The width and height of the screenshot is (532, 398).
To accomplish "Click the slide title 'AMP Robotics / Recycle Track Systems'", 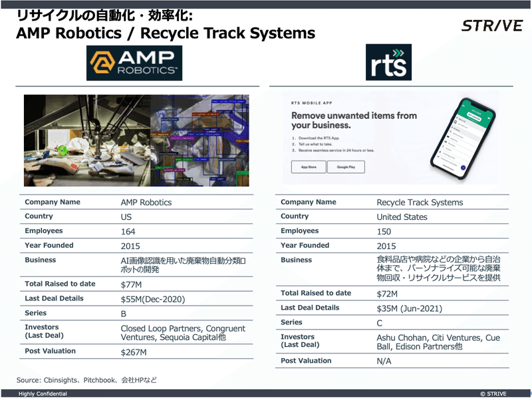I will click(166, 33).
